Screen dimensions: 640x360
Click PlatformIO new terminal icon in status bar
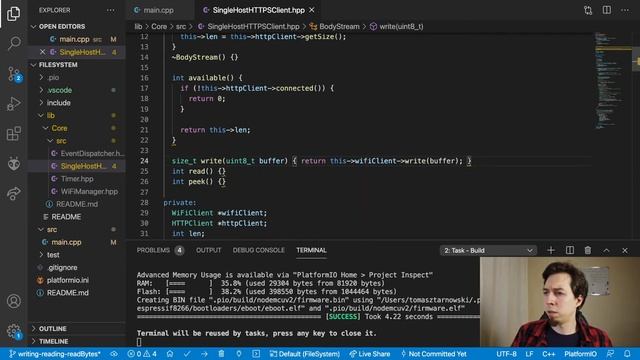click(256, 354)
